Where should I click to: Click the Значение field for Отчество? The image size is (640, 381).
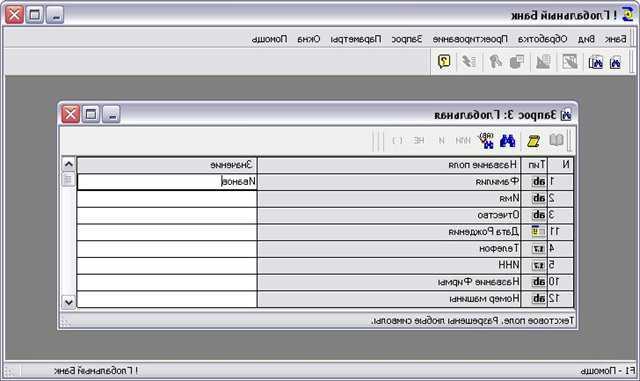tap(167, 216)
